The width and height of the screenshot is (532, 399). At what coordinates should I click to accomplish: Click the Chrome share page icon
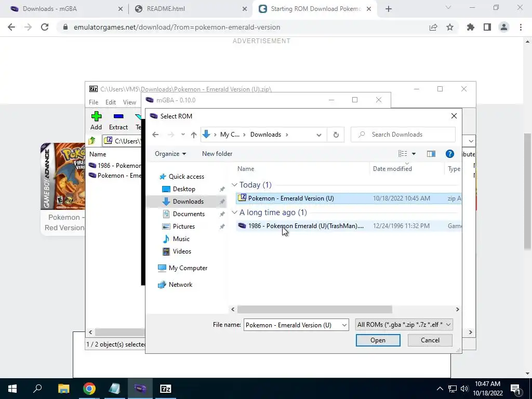pos(433,28)
